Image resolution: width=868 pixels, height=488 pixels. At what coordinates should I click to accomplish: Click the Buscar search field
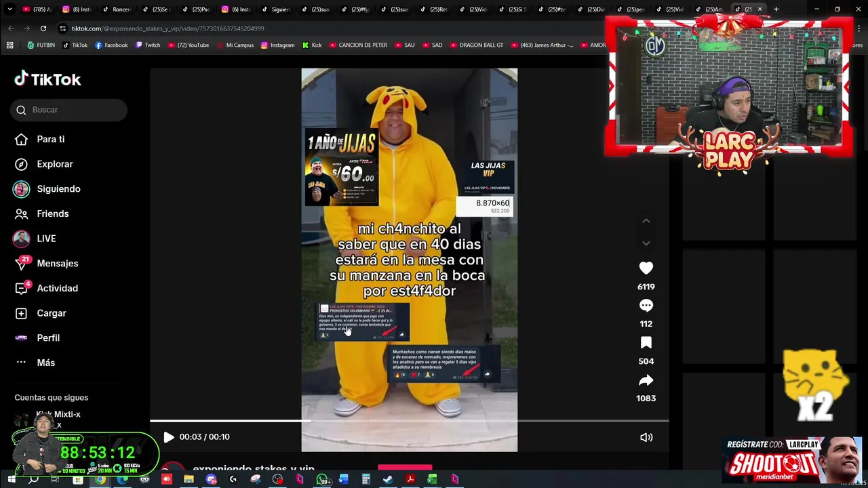pyautogui.click(x=68, y=110)
